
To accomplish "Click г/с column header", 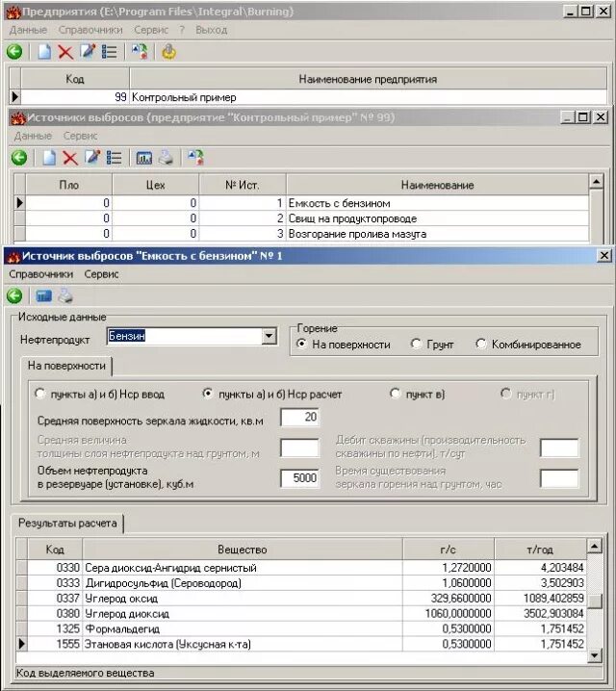I will [x=449, y=550].
